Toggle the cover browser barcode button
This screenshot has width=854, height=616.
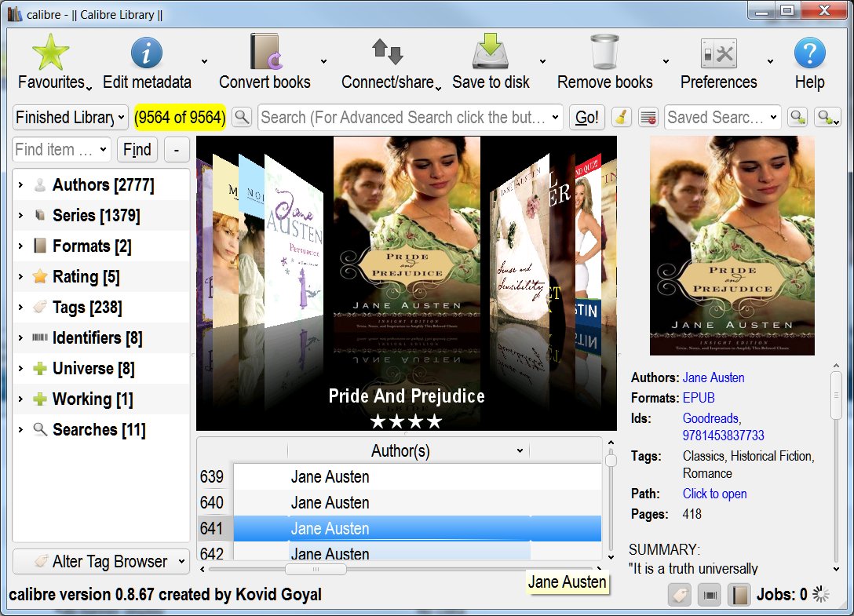710,595
